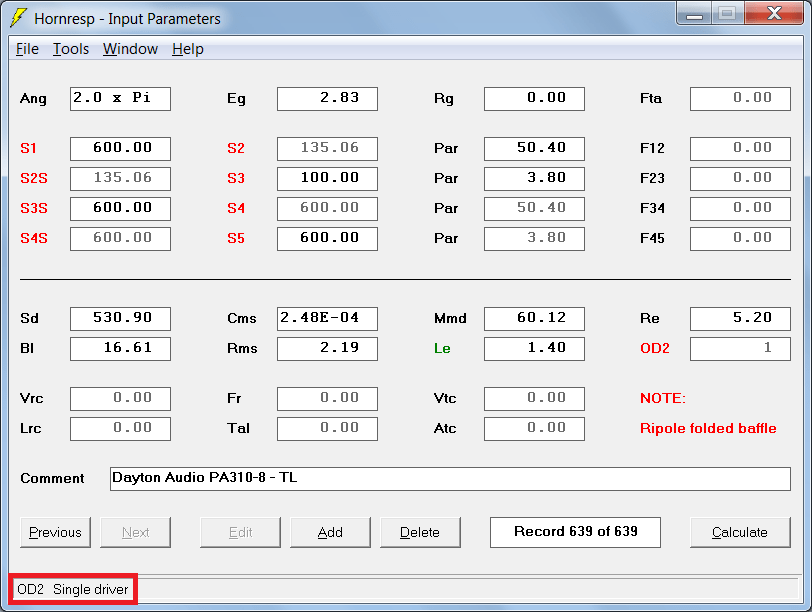Select the Fta input field

coord(741,98)
